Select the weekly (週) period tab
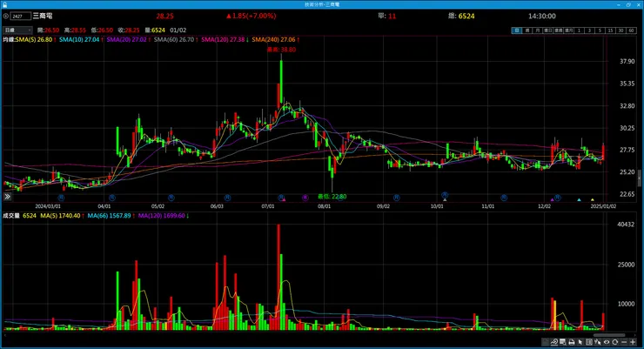 click(527, 30)
